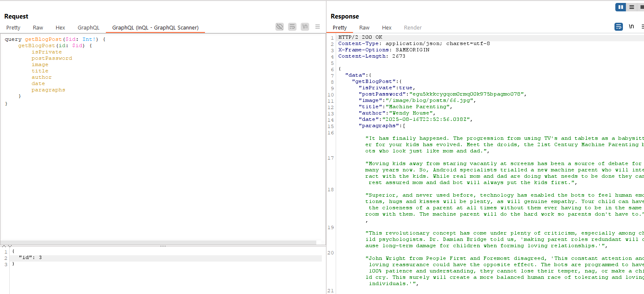This screenshot has width=644, height=294.
Task: Toggle hidden characters visibility in Request panel
Action: coord(280,27)
